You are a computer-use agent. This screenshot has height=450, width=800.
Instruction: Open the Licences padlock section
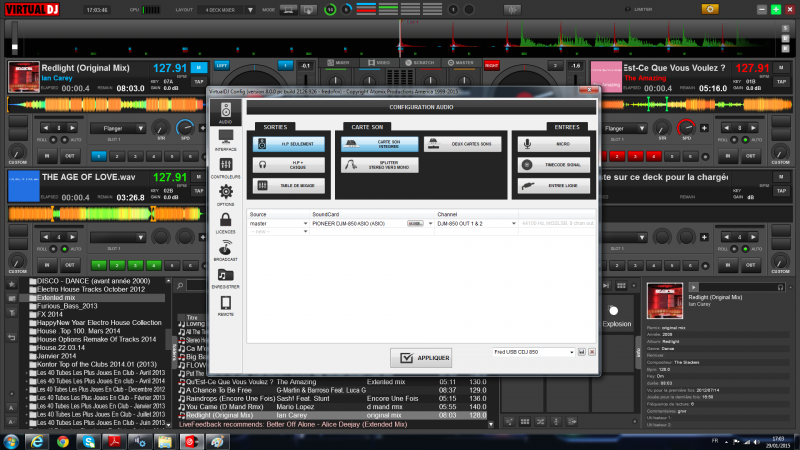(225, 222)
